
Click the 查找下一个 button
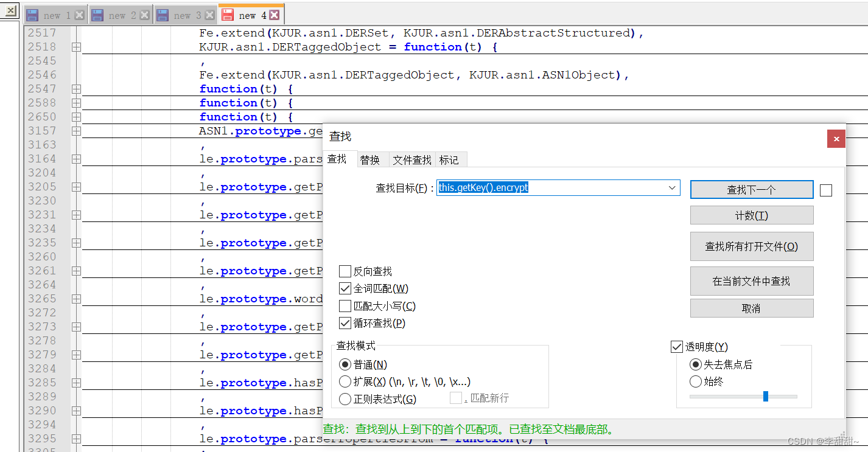752,189
